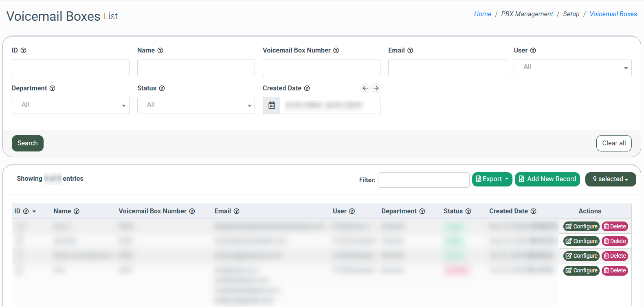Click the next date range arrow

(x=376, y=88)
